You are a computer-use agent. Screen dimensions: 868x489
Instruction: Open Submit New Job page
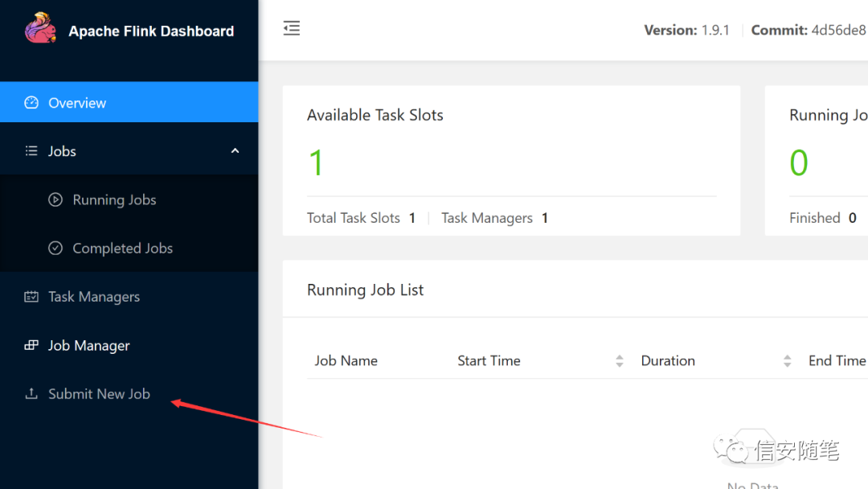129,394
